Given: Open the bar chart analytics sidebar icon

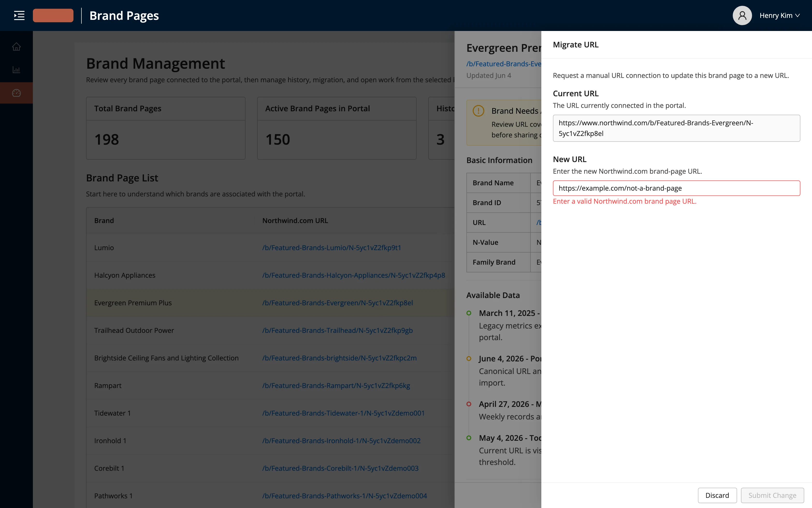Looking at the screenshot, I should (16, 70).
